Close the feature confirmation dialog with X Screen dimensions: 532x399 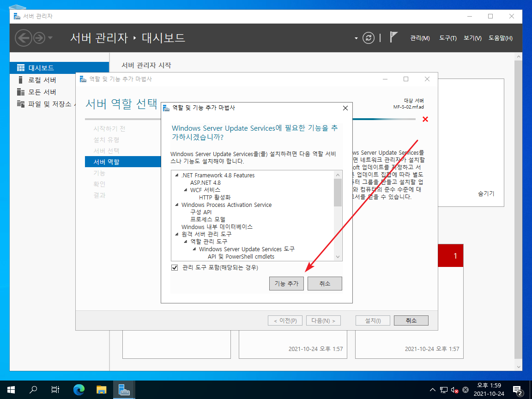[x=345, y=108]
